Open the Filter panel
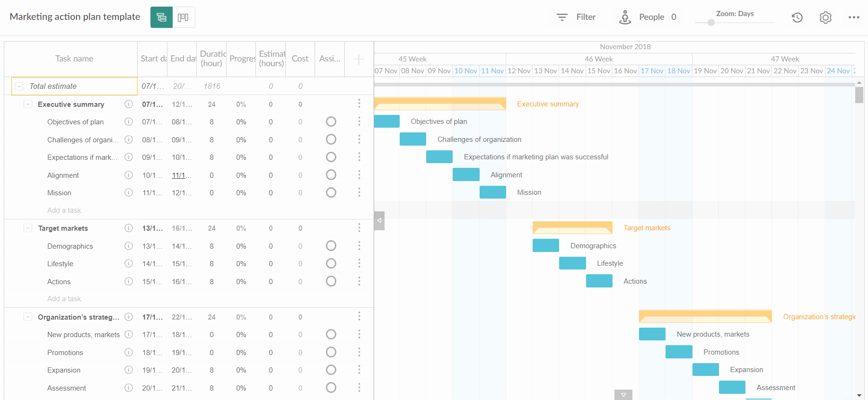 point(576,17)
